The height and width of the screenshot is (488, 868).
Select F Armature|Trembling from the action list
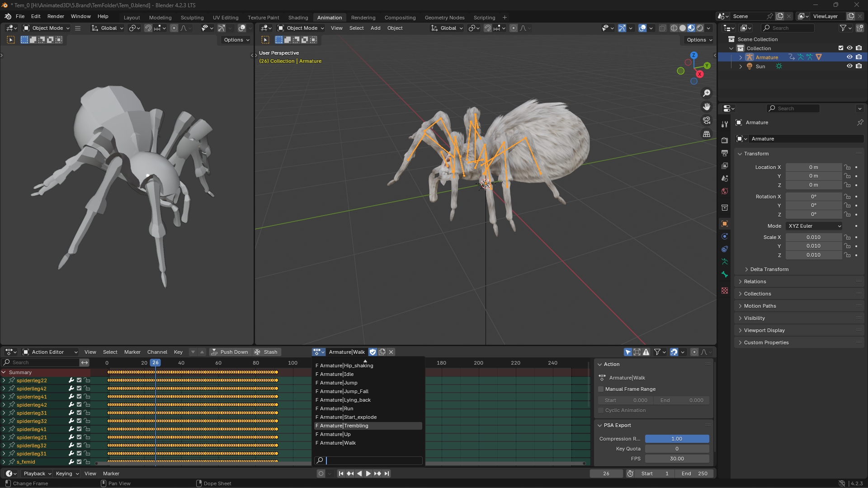pyautogui.click(x=368, y=426)
